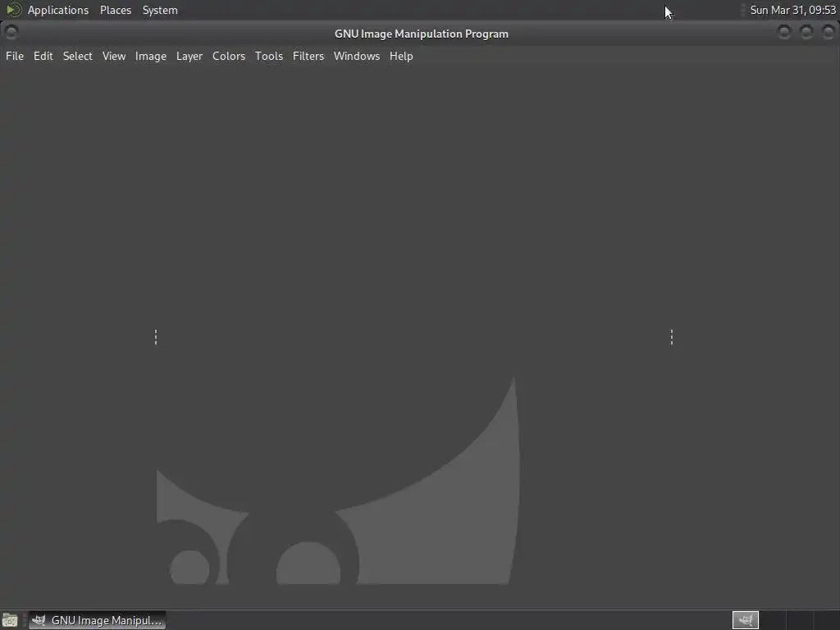Click the show desktop icon in bottom panel
The image size is (840, 630).
10,620
